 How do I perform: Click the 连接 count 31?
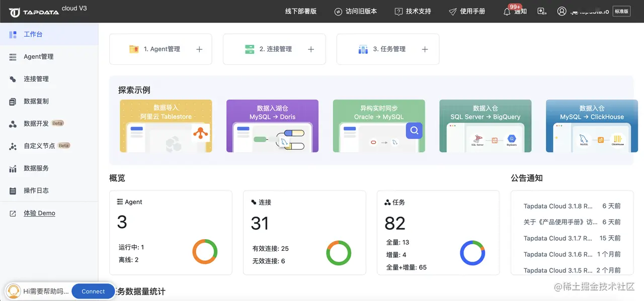point(260,223)
